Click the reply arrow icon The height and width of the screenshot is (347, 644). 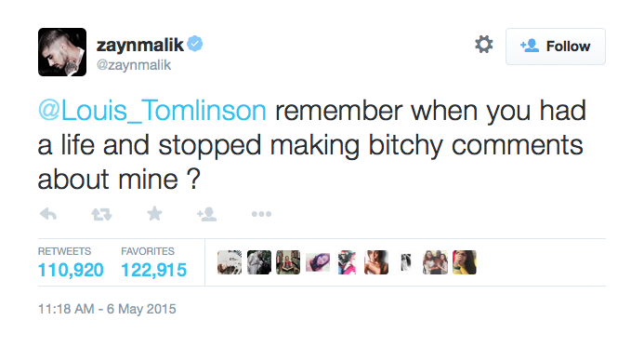[x=48, y=214]
